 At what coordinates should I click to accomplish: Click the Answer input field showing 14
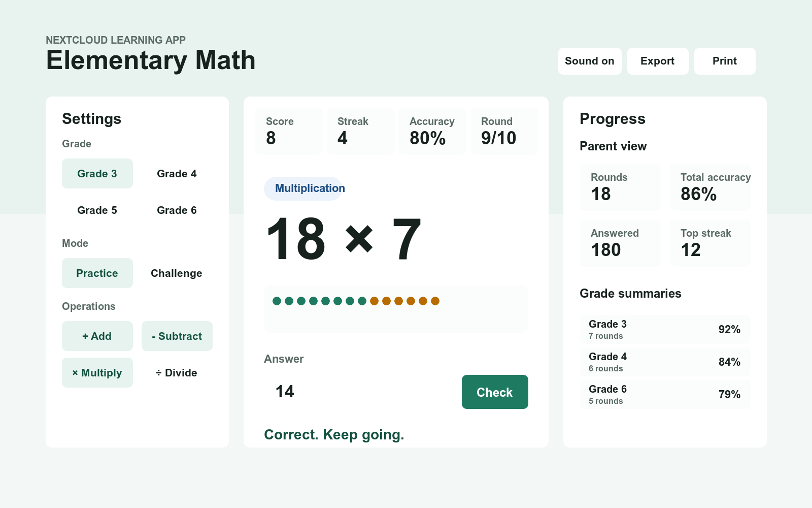[358, 392]
